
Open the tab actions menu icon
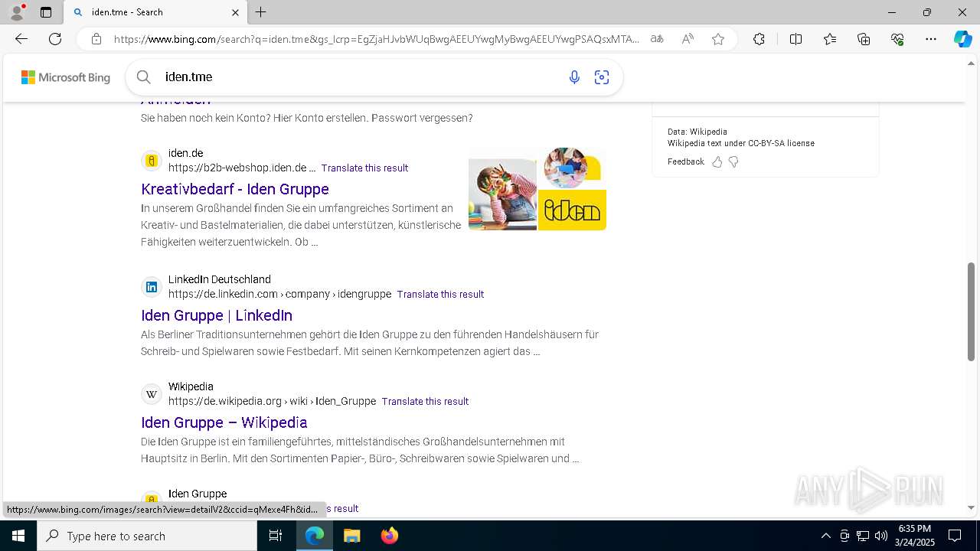click(46, 12)
